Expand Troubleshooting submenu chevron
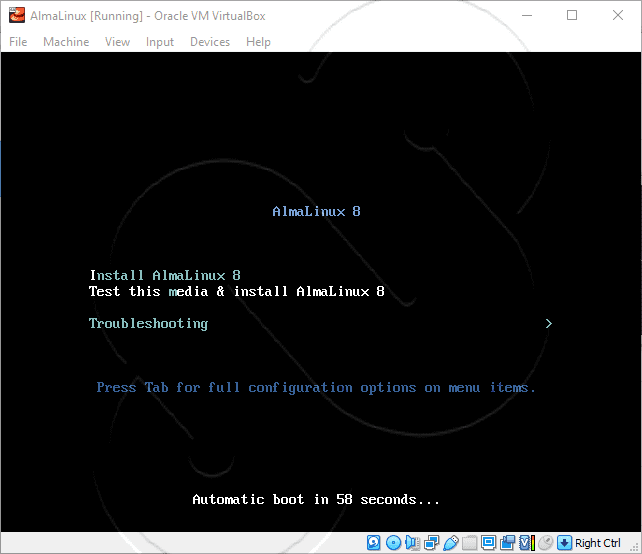The width and height of the screenshot is (642, 554). coord(549,323)
